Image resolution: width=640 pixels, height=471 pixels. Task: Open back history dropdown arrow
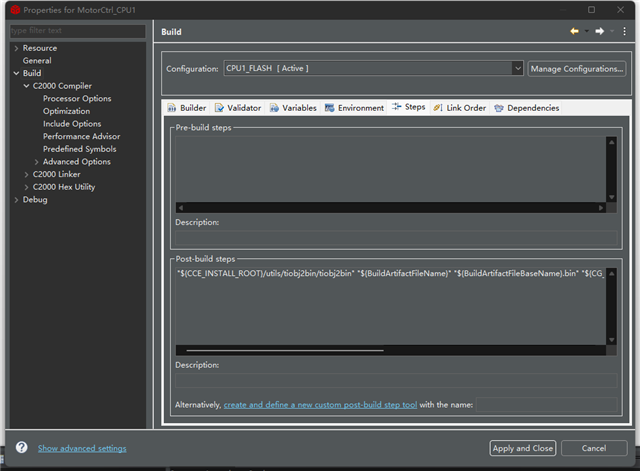click(x=587, y=31)
